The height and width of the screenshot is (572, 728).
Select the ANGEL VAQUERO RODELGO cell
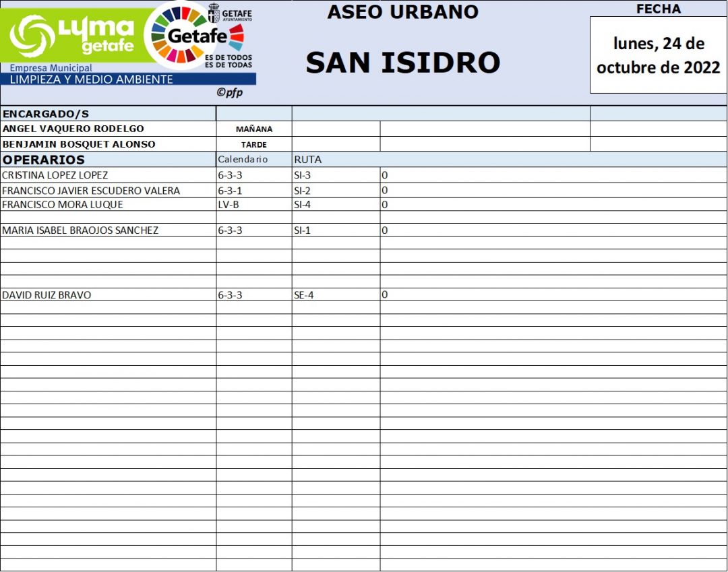point(108,129)
